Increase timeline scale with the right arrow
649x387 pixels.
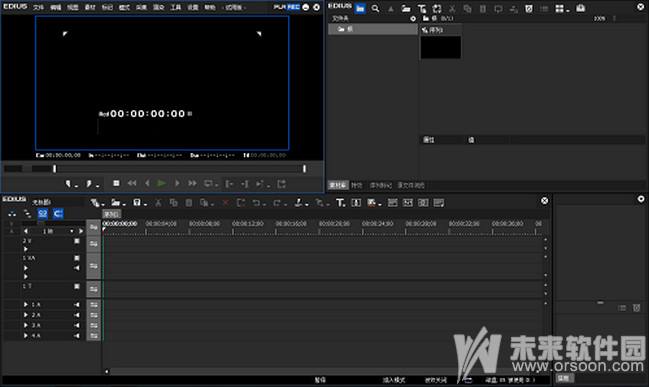(81, 231)
